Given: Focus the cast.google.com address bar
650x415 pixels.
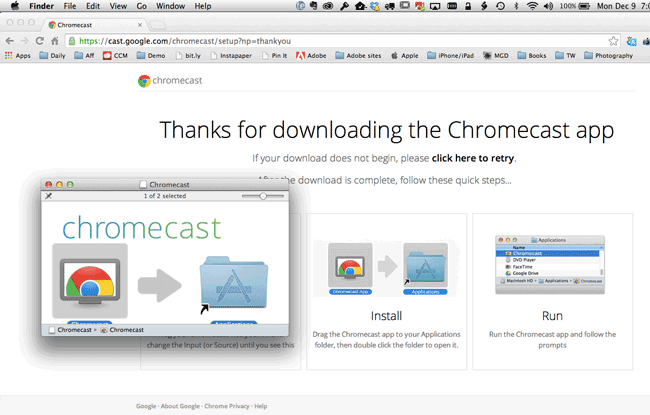Looking at the screenshot, I should pos(342,41).
